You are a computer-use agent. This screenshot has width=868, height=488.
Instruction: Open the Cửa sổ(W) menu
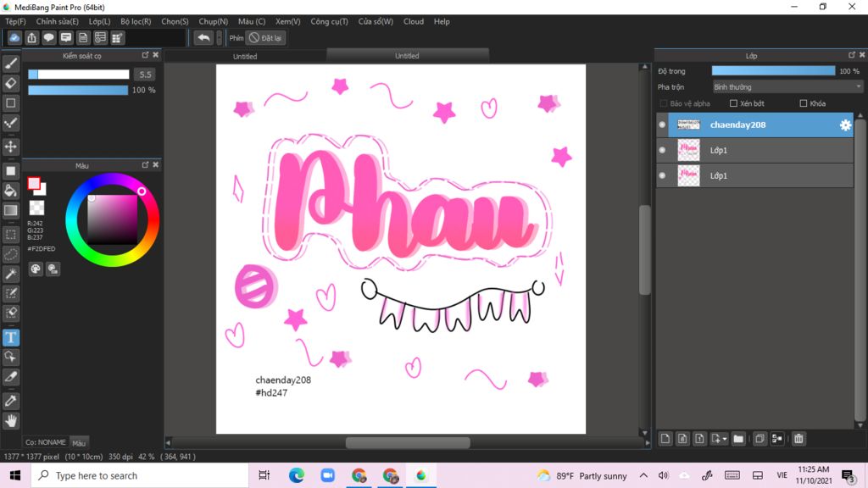376,21
